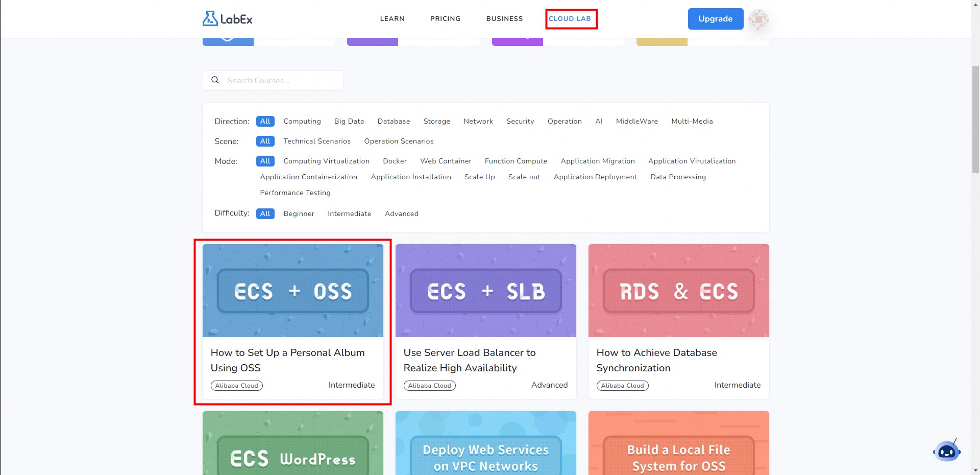Open "How to Achieve Database Synchronization" link

coord(656,360)
